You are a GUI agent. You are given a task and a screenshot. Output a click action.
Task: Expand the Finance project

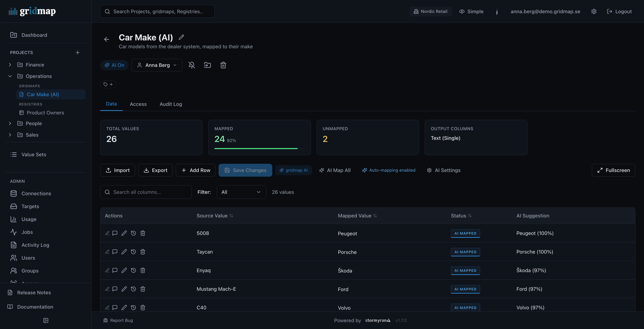[x=10, y=65]
